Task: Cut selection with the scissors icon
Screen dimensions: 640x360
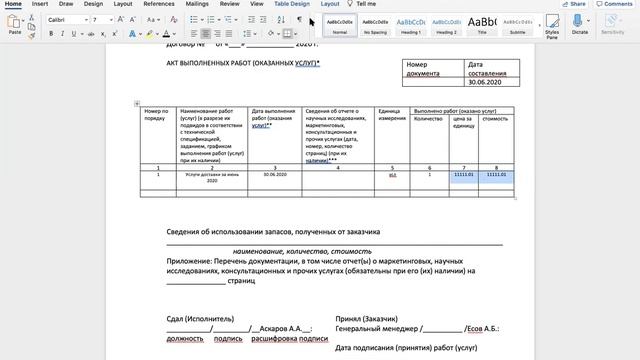Action: click(x=31, y=18)
